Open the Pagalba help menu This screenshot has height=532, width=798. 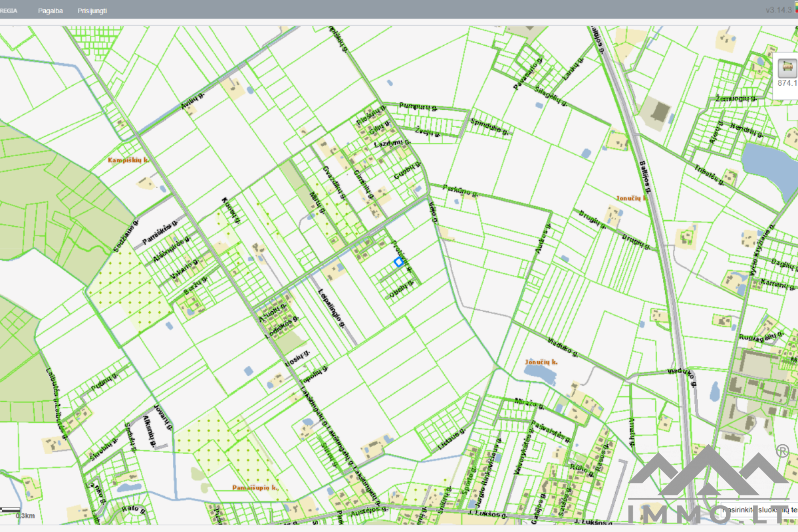(x=50, y=11)
